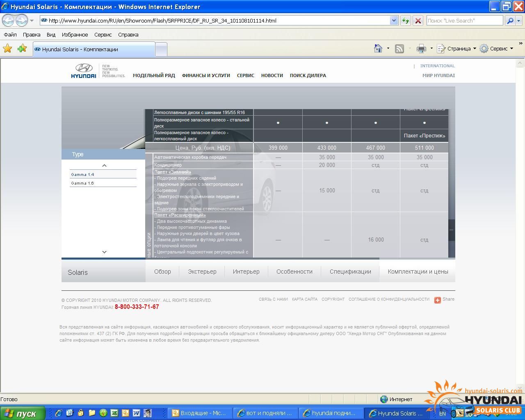Open the Правка menu
The image size is (525, 420).
click(x=32, y=34)
